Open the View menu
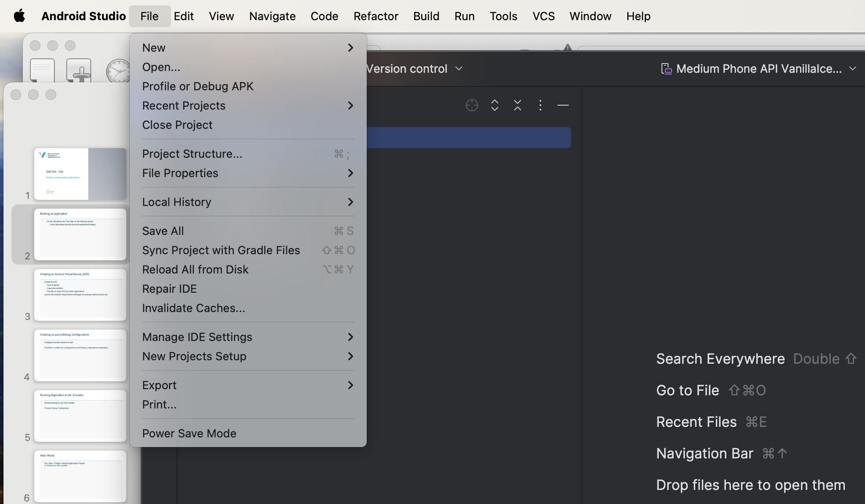This screenshot has height=504, width=865. [222, 16]
